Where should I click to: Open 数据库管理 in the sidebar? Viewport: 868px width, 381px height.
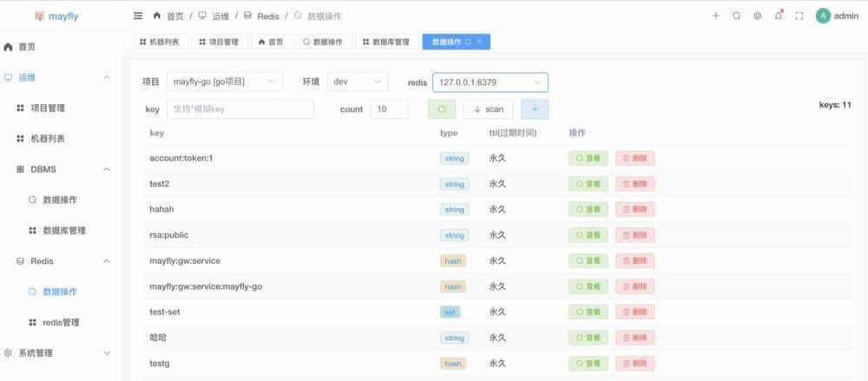[x=61, y=230]
